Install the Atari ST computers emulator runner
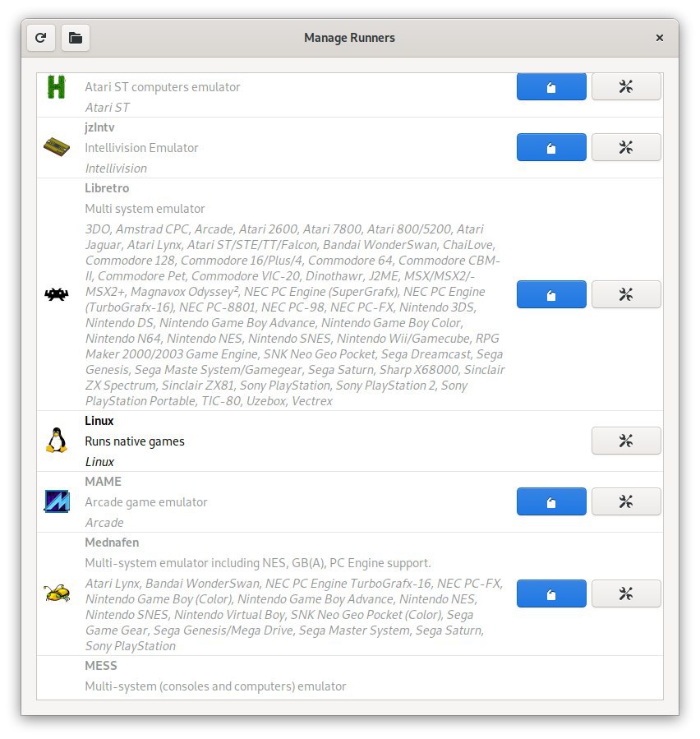Screen dimensions: 700x739 551,86
